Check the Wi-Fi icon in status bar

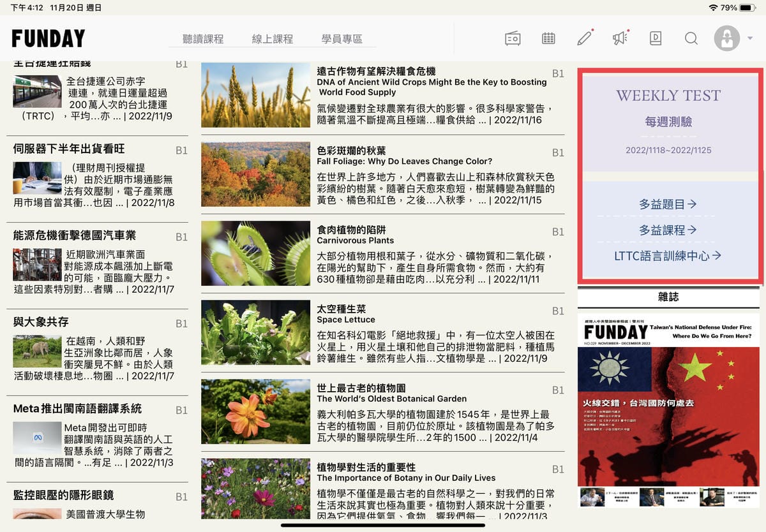pos(713,8)
